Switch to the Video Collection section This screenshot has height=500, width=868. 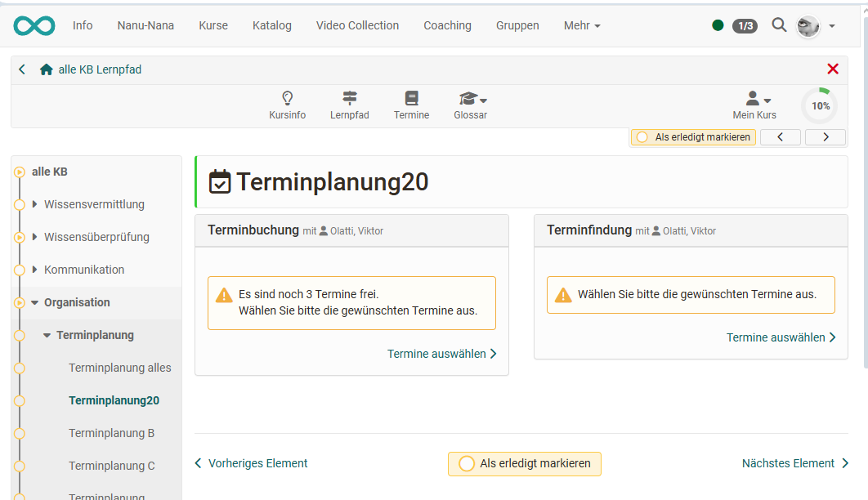click(x=356, y=25)
